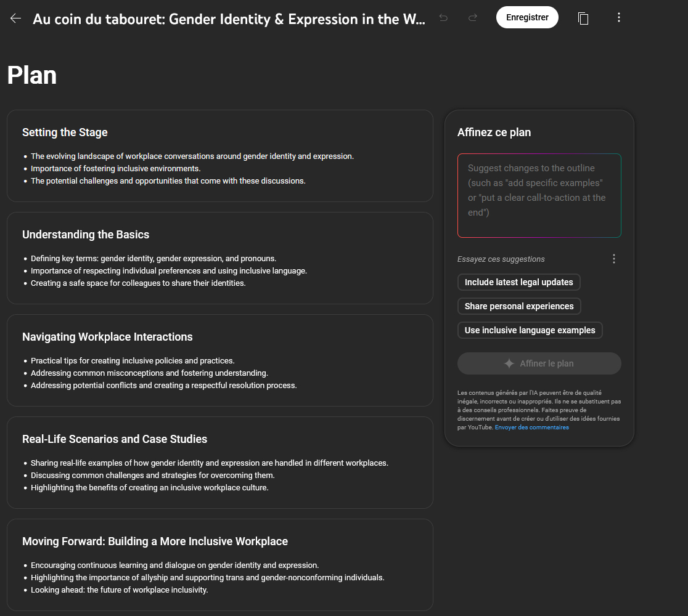The width and height of the screenshot is (688, 616).
Task: Click the undo arrow icon
Action: pyautogui.click(x=443, y=18)
